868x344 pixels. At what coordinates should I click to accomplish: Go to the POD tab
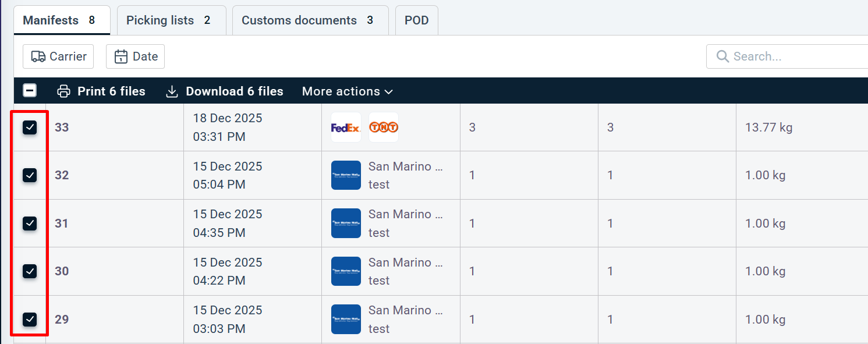(x=416, y=20)
